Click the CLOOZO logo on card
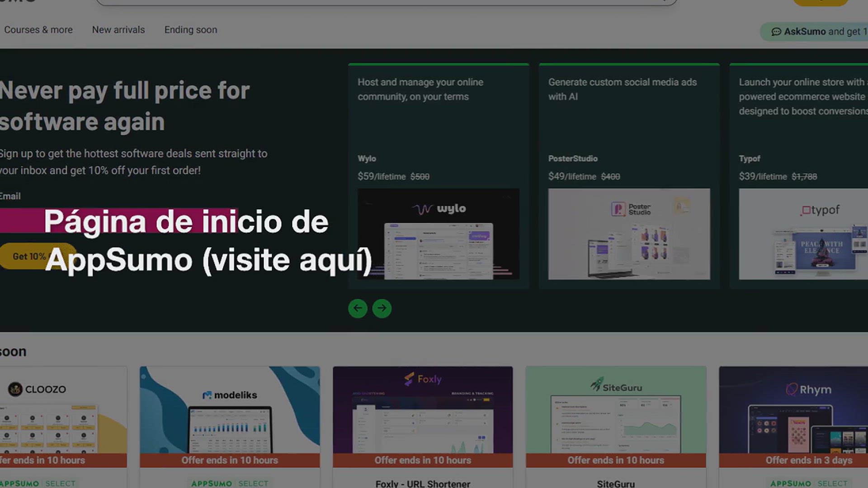The height and width of the screenshot is (488, 868). click(37, 389)
